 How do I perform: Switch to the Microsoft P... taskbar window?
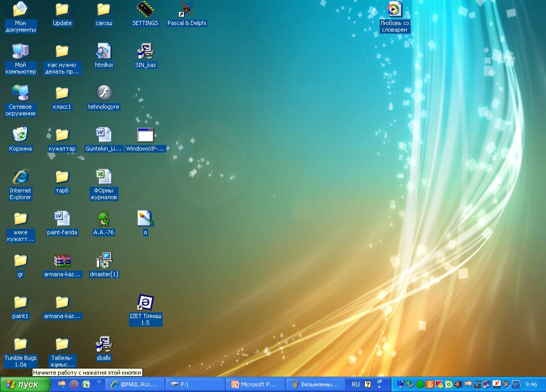click(x=255, y=384)
